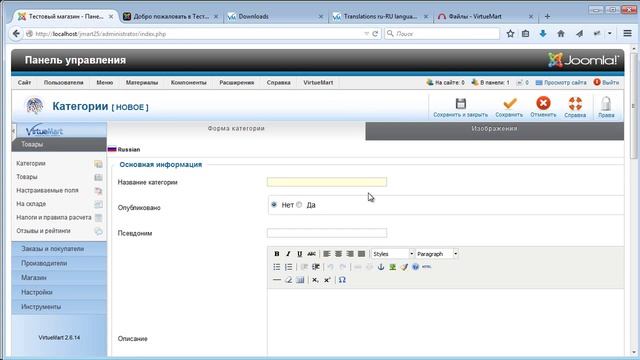The width and height of the screenshot is (640, 360).
Task: Remove formatting with the eraser icon
Action: [288, 280]
